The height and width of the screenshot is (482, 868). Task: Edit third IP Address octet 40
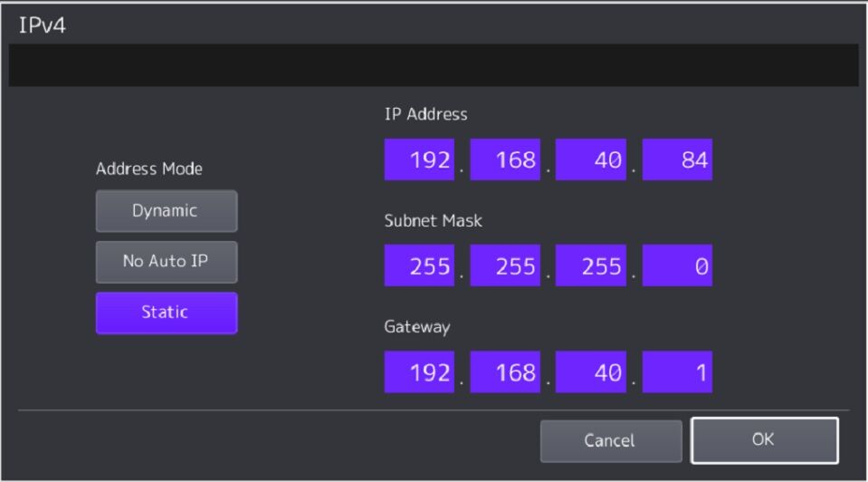click(x=591, y=159)
